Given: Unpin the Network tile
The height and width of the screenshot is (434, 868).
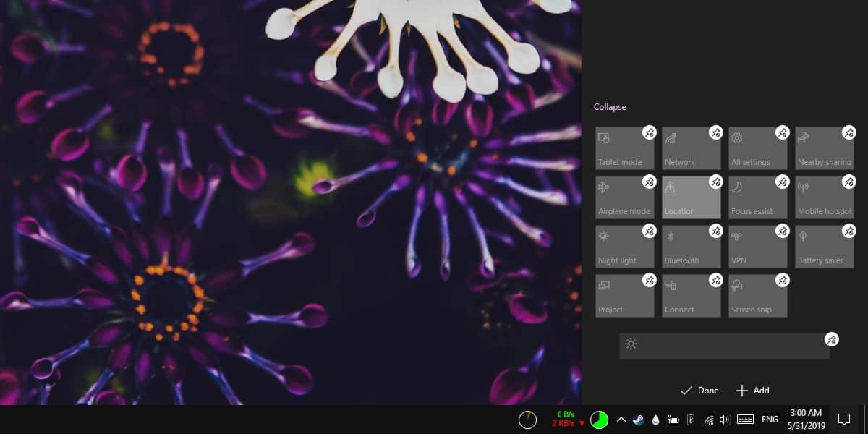Looking at the screenshot, I should pyautogui.click(x=715, y=132).
